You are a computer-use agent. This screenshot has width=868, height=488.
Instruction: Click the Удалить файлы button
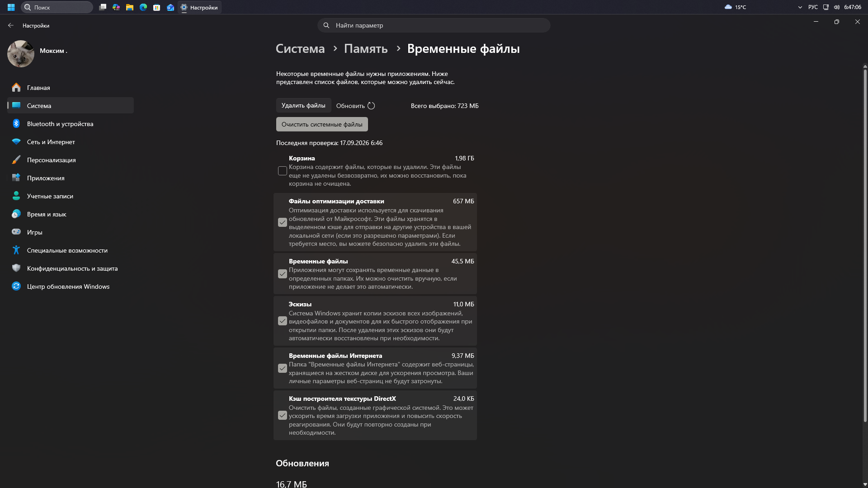pos(303,105)
